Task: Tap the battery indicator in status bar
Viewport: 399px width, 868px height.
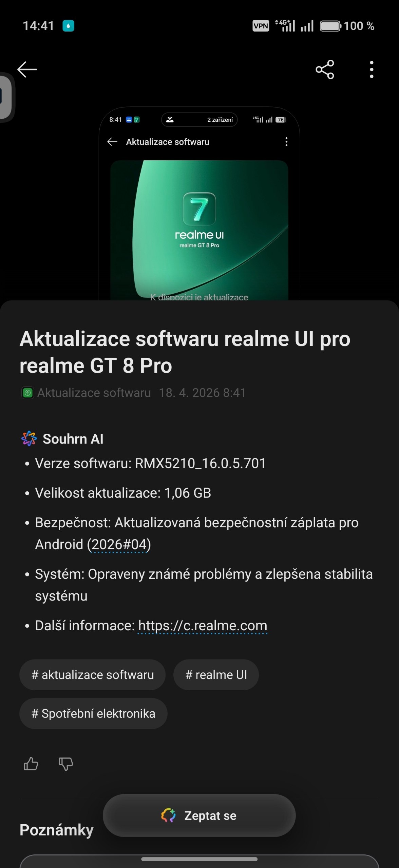Action: coord(330,26)
